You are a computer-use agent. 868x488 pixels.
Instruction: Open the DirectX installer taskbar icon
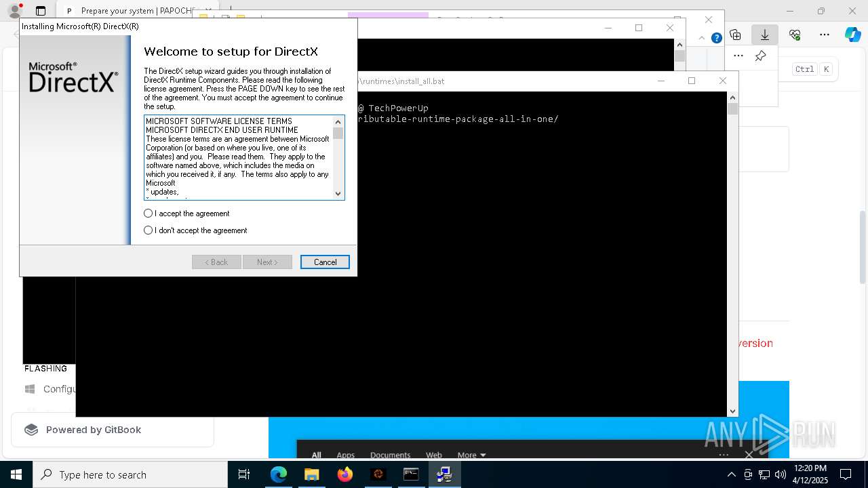(444, 474)
